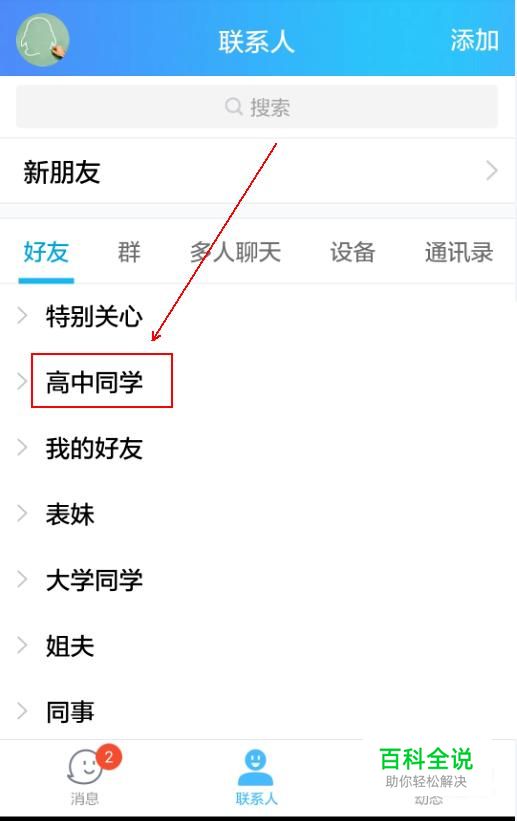
Task: Open the 同事 friend group
Action: [x=70, y=712]
